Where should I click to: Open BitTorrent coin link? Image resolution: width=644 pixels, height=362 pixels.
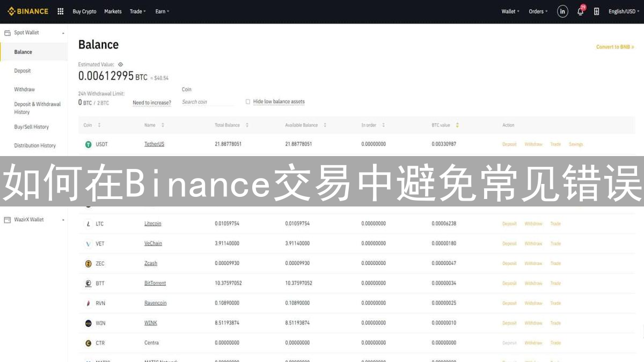pos(155,283)
